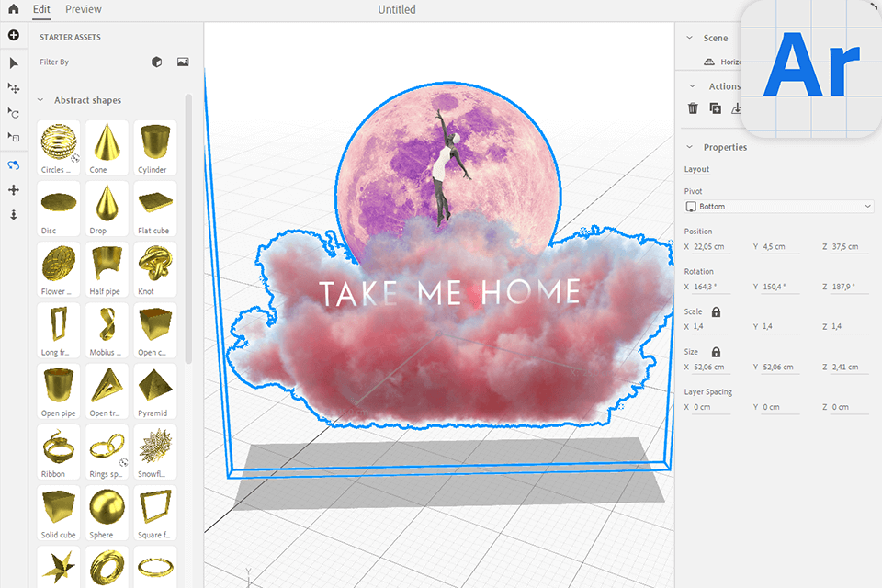Click the Position X field 22,05 cm
This screenshot has width=882, height=588.
(x=711, y=247)
